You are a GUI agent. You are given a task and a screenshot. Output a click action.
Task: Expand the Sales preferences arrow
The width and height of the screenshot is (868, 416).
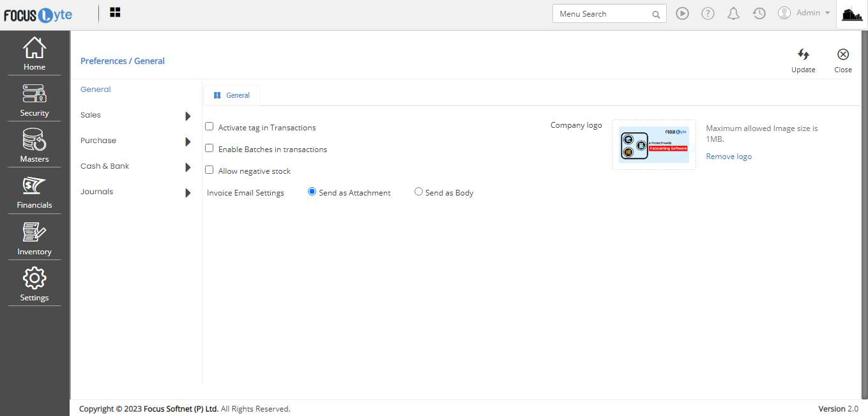tap(188, 116)
